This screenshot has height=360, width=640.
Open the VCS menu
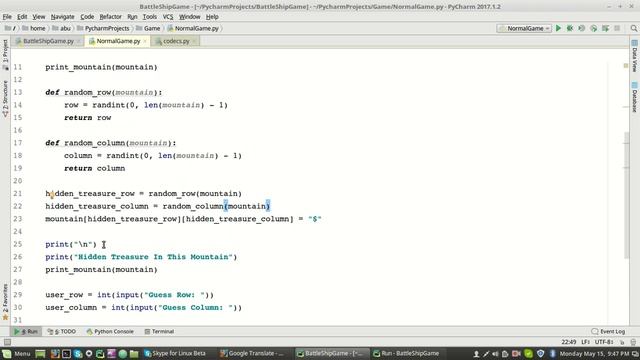point(168,17)
